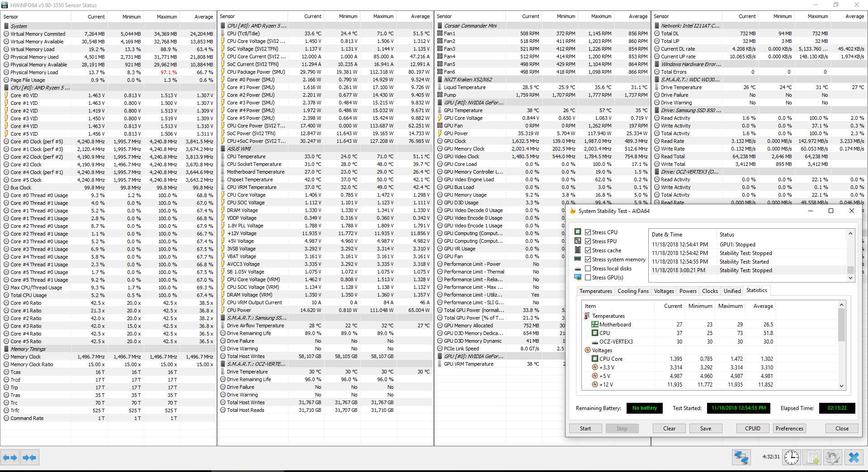Screen dimensions: 868x472
Task: Select the 'Physical Memory Load' sensor row
Action: (x=108, y=72)
